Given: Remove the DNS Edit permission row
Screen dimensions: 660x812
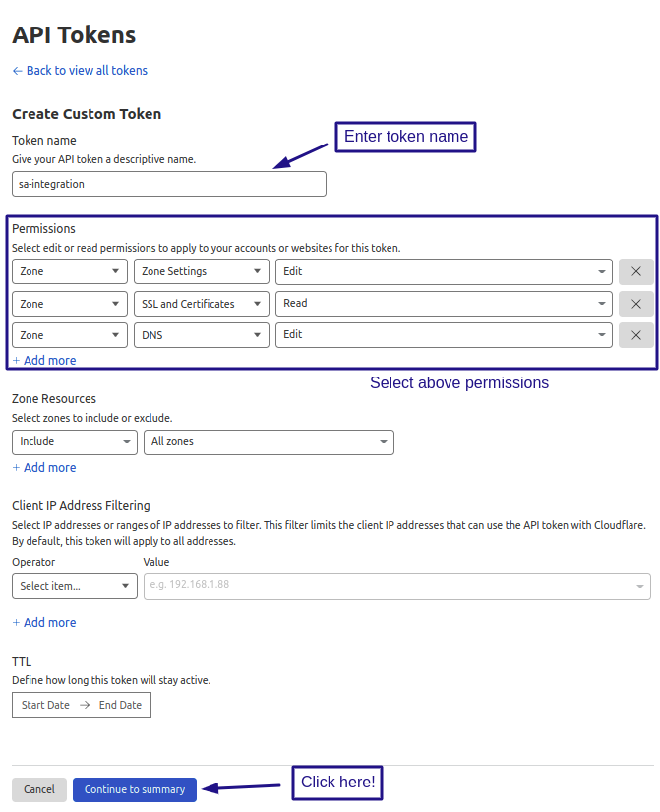Looking at the screenshot, I should tap(636, 335).
